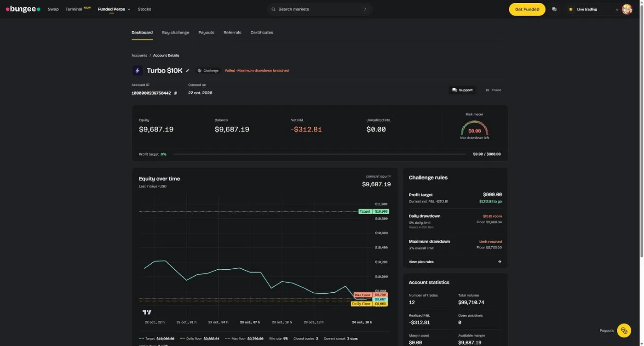This screenshot has width=644, height=346.
Task: Click the lightning bolt Turbo account icon
Action: pyautogui.click(x=137, y=71)
